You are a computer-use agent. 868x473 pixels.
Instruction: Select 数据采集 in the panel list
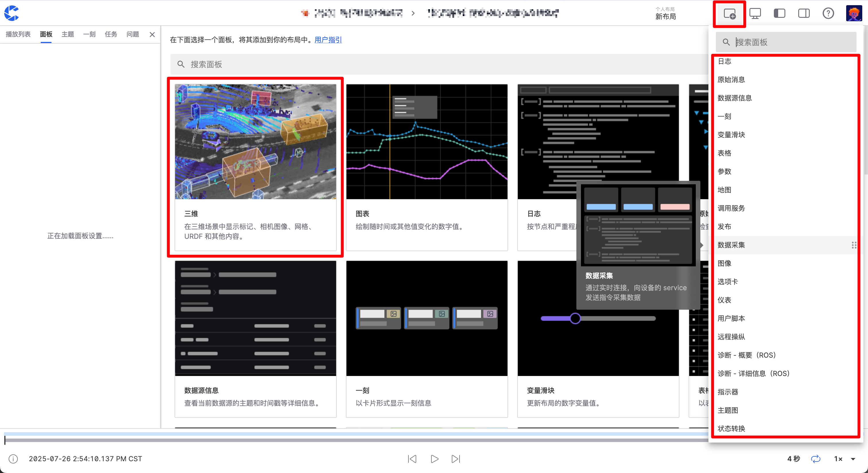tap(731, 245)
